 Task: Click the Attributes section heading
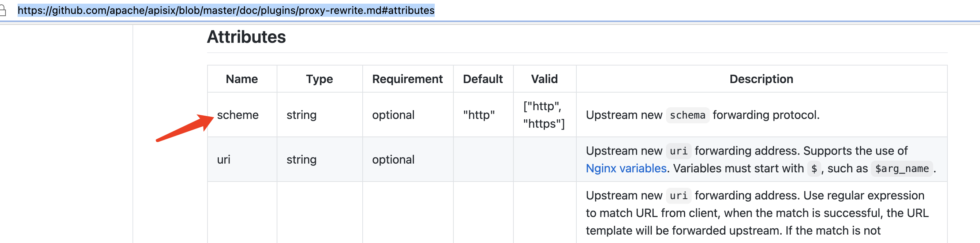tap(246, 37)
